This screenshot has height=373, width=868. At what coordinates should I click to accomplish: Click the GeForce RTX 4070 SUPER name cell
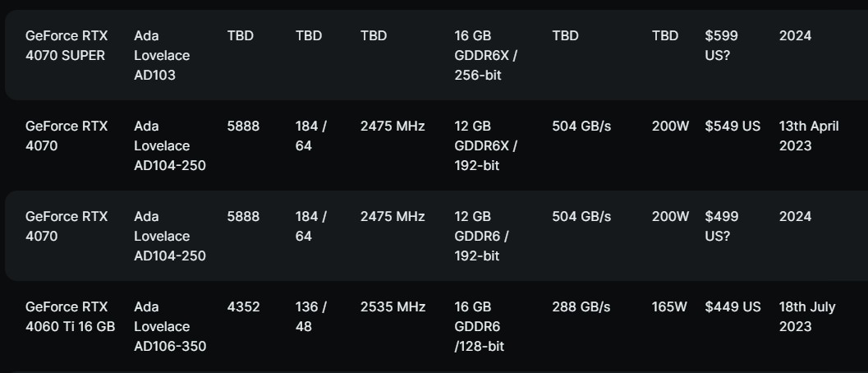click(x=67, y=45)
